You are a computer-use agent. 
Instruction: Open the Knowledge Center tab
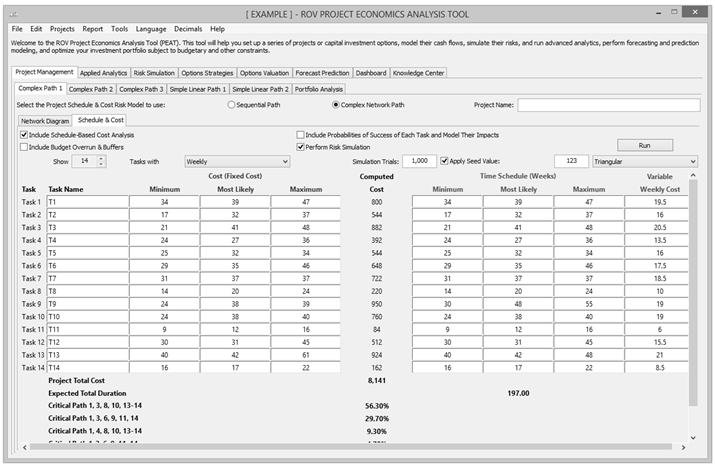419,73
